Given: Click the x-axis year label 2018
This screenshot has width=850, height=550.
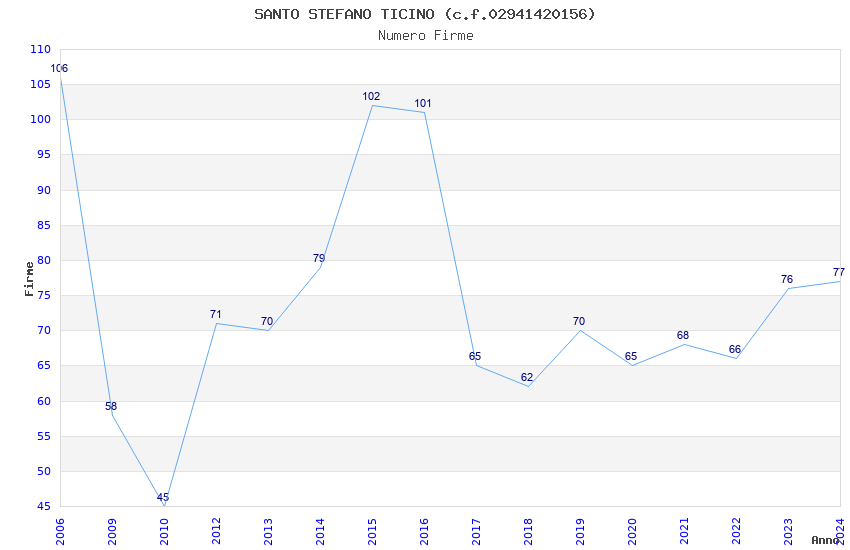Looking at the screenshot, I should point(528,532).
